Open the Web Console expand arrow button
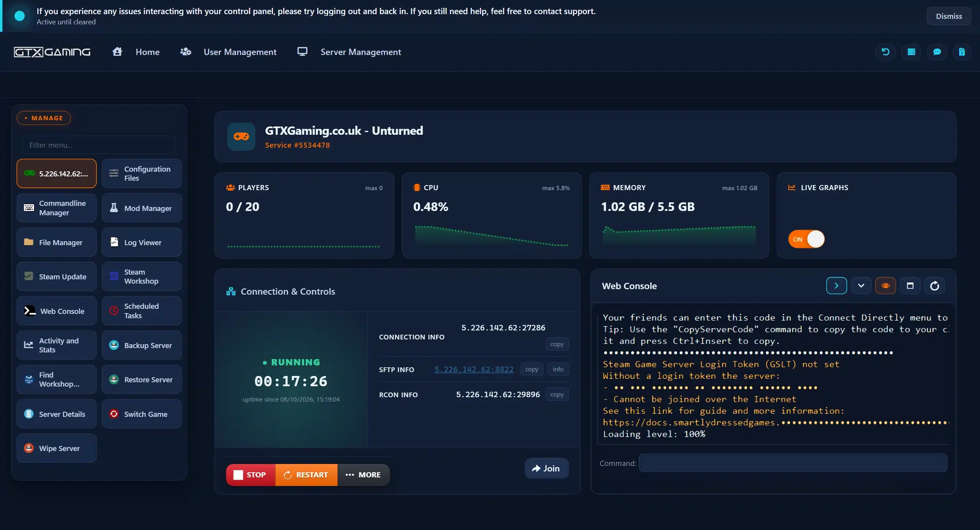 coord(836,286)
